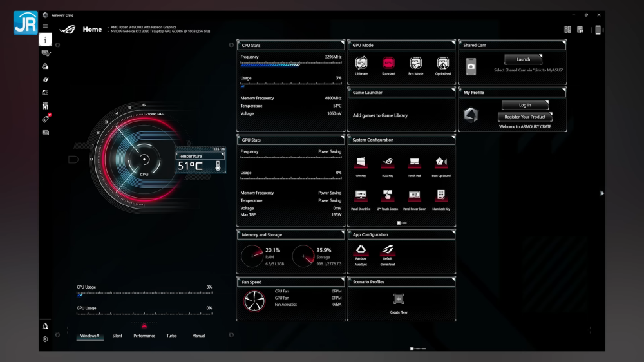Image resolution: width=644 pixels, height=362 pixels.
Task: Click the My Profile avatar icon
Action: (x=471, y=115)
